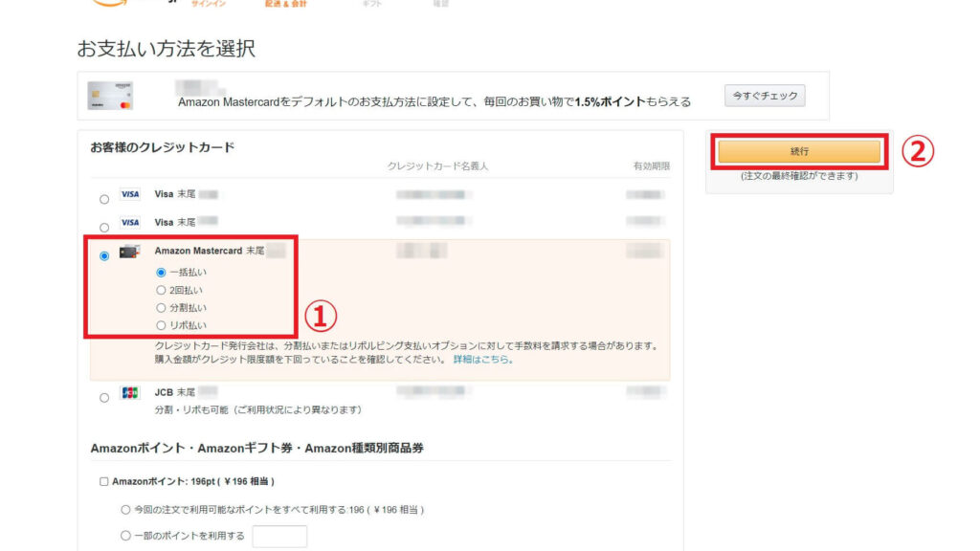Click the Amazon Mastercard 1.5%ポイント promo text

point(434,101)
